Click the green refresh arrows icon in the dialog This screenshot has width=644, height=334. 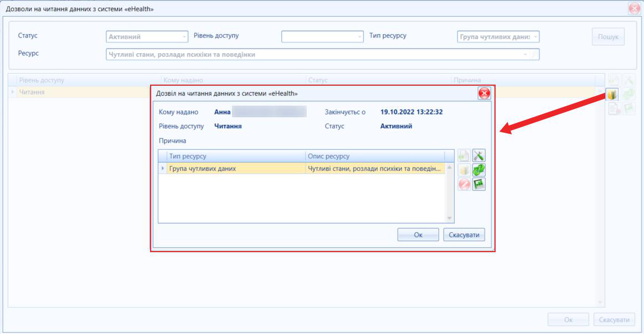tap(479, 170)
